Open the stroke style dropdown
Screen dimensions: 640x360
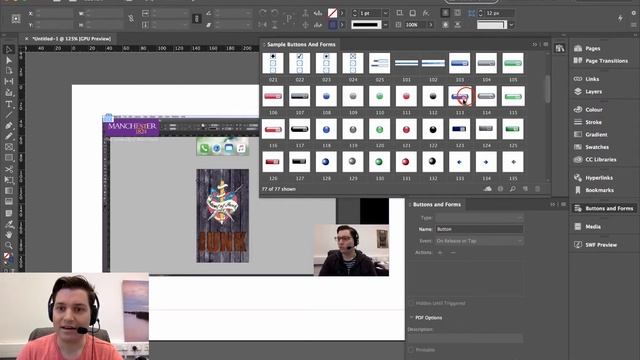[385, 24]
